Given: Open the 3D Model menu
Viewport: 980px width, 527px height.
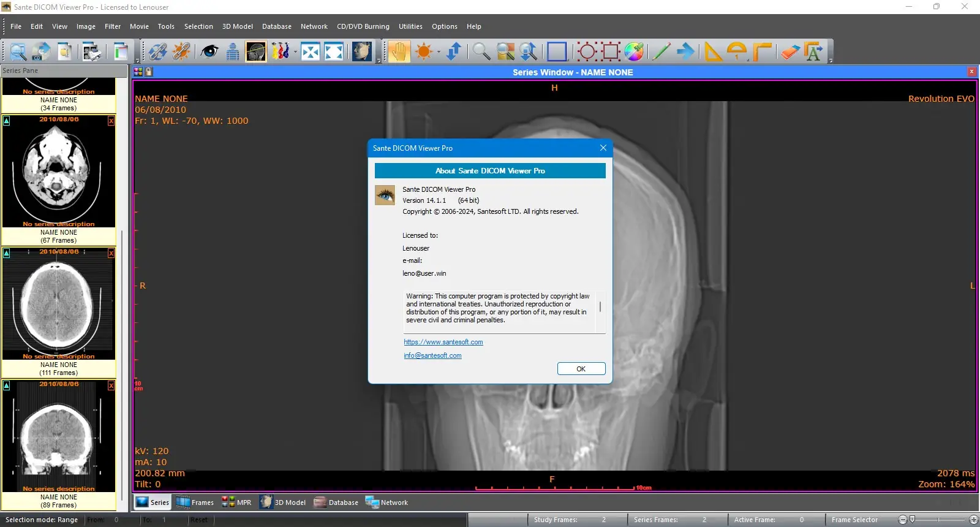Looking at the screenshot, I should click(238, 26).
